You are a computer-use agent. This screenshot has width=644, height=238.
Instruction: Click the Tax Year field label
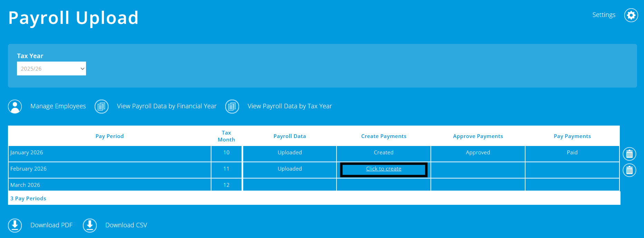click(30, 56)
